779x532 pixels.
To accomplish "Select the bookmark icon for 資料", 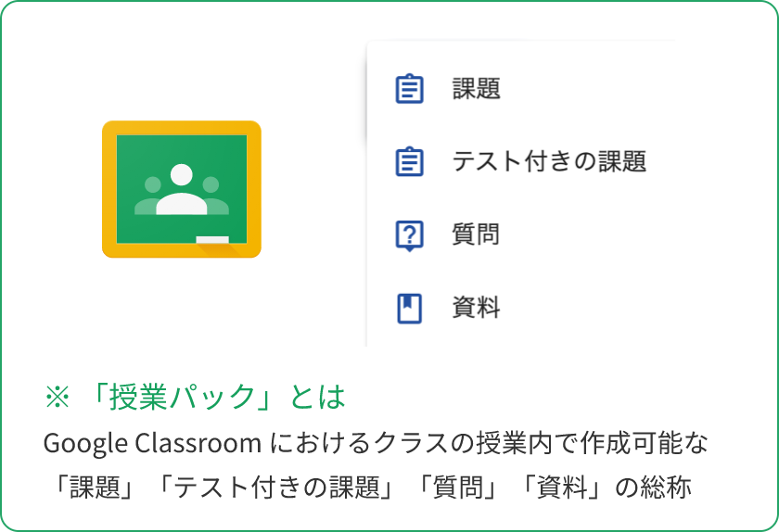I will coord(409,309).
